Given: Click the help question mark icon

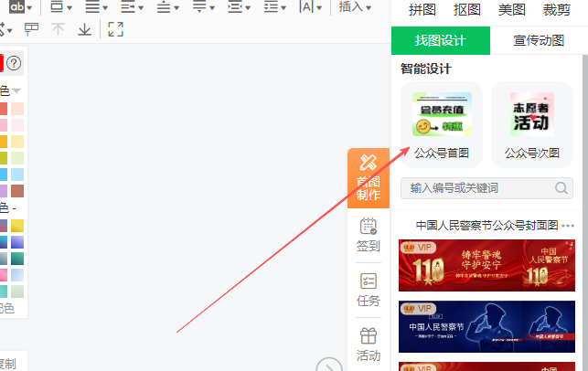Looking at the screenshot, I should pos(14,63).
